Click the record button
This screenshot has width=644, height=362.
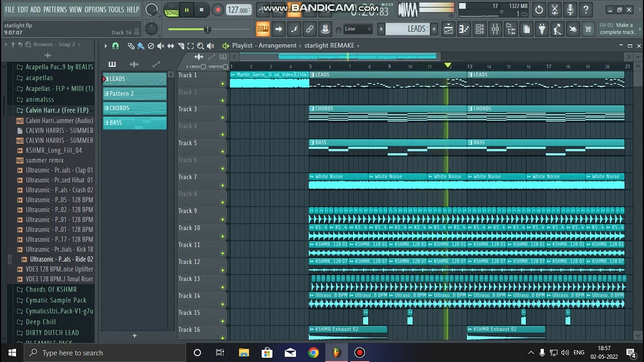[x=217, y=10]
